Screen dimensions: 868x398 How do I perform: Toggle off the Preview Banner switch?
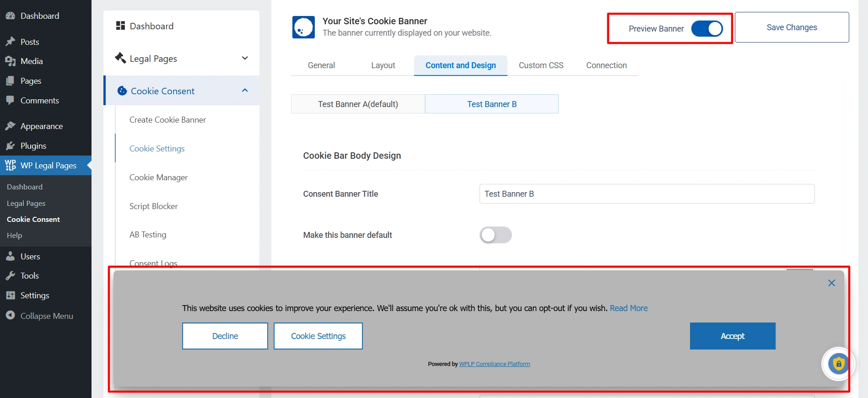(706, 29)
